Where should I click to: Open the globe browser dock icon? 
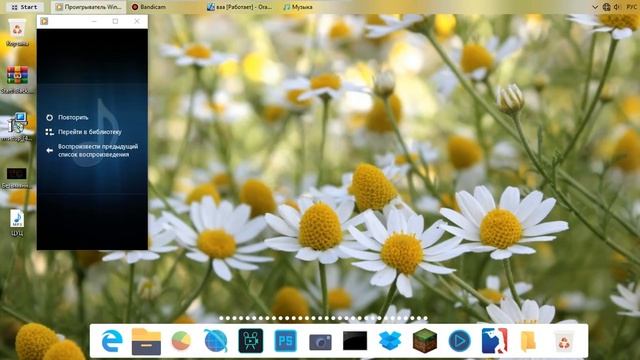pos(216,341)
